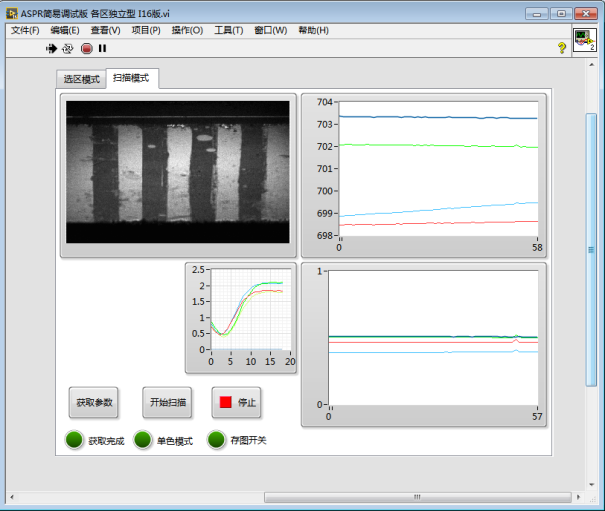Click the Run arrow toolbar icon
This screenshot has height=511, width=605.
(x=52, y=48)
